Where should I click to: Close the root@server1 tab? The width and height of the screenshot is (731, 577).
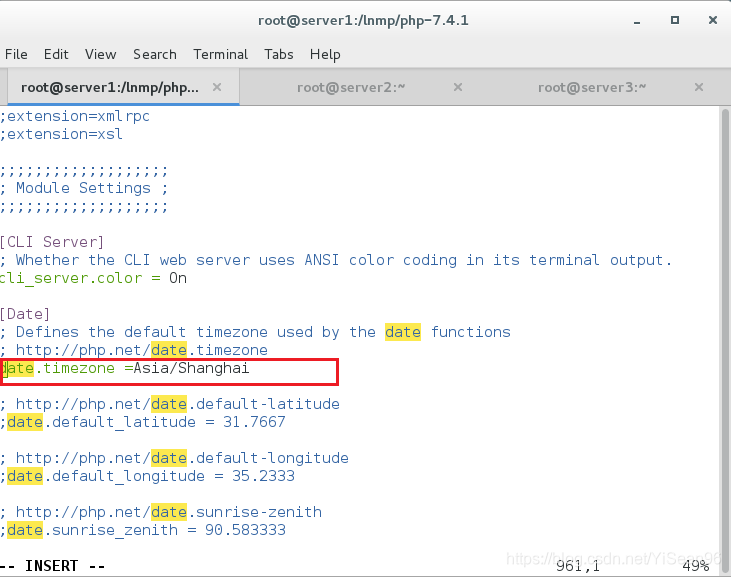point(217,87)
